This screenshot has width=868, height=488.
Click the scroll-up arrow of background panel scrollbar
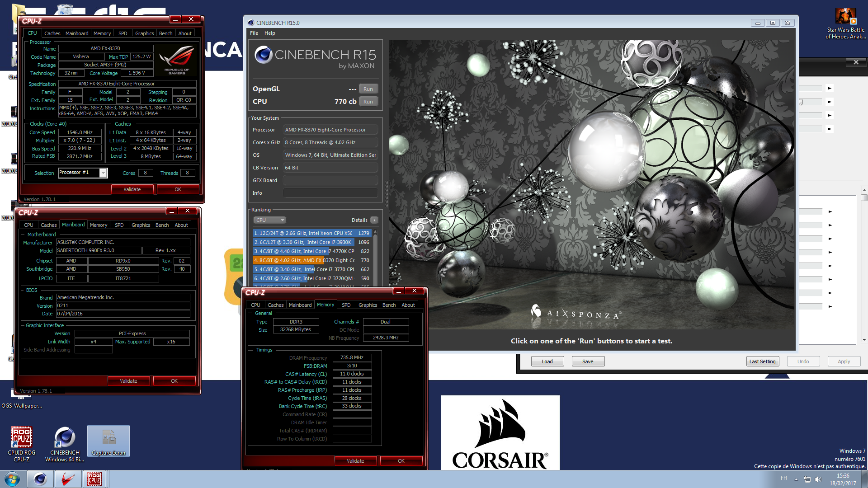(864, 190)
